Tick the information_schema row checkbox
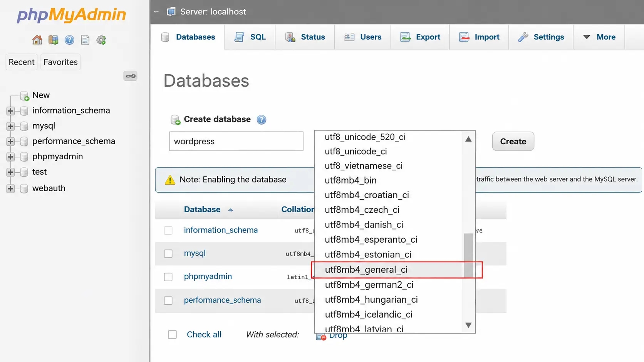Viewport: 644px width, 362px height. coord(168,230)
